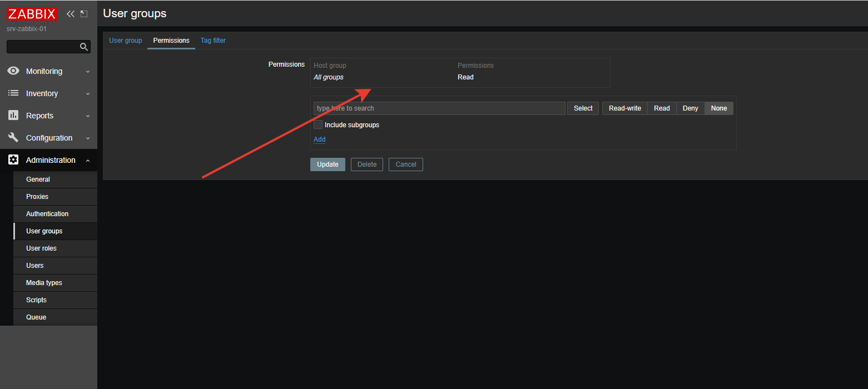
Task: Click host group search input field
Action: point(439,108)
